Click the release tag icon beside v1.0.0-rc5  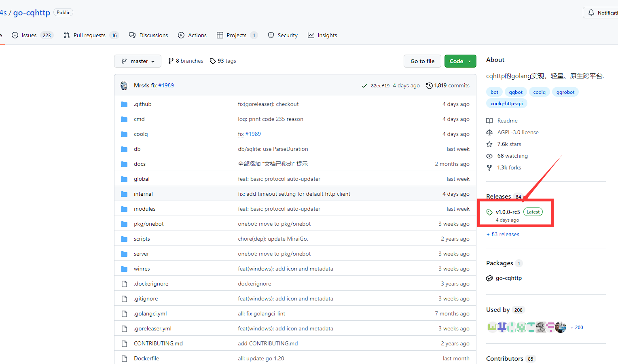tap(489, 212)
